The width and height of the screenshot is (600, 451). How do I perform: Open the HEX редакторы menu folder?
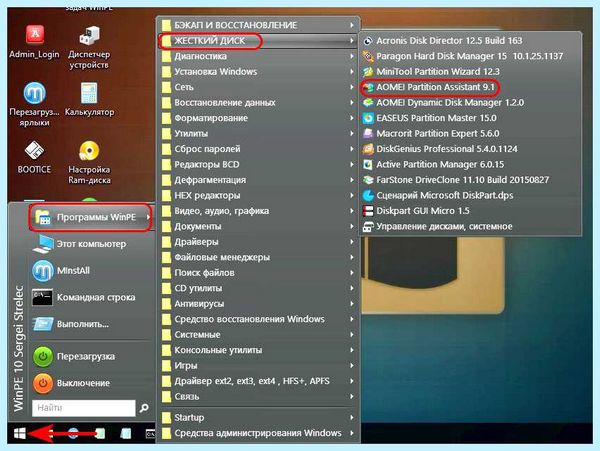(258, 195)
